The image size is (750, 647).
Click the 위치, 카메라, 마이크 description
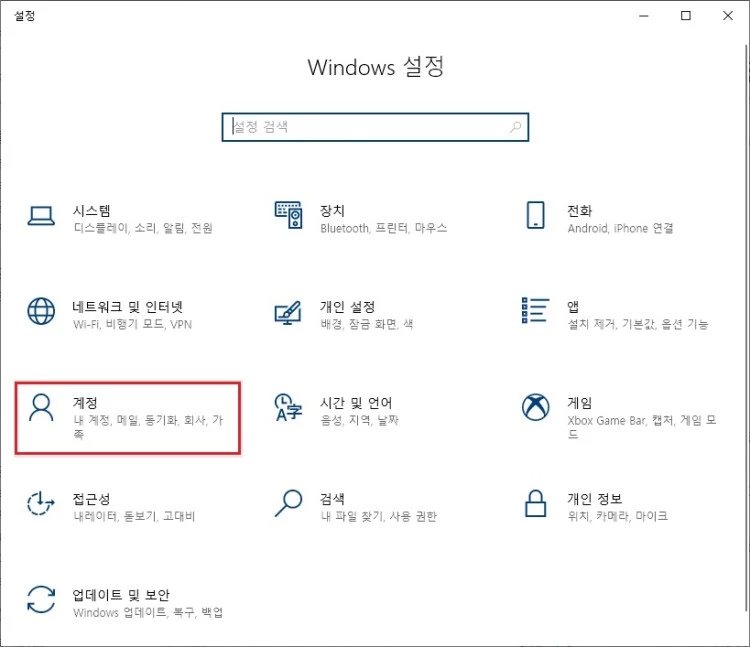pyautogui.click(x=618, y=516)
